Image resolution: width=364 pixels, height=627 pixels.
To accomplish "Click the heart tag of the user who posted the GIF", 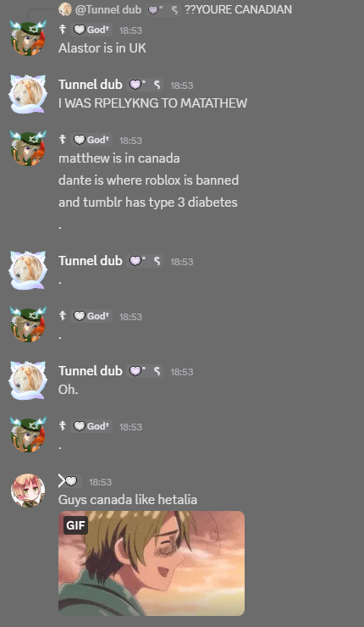I will [70, 481].
